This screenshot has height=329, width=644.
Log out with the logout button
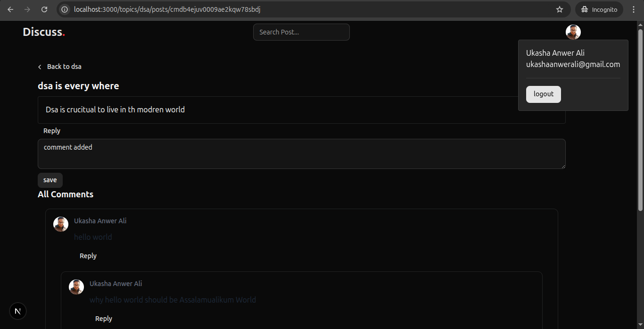[544, 94]
